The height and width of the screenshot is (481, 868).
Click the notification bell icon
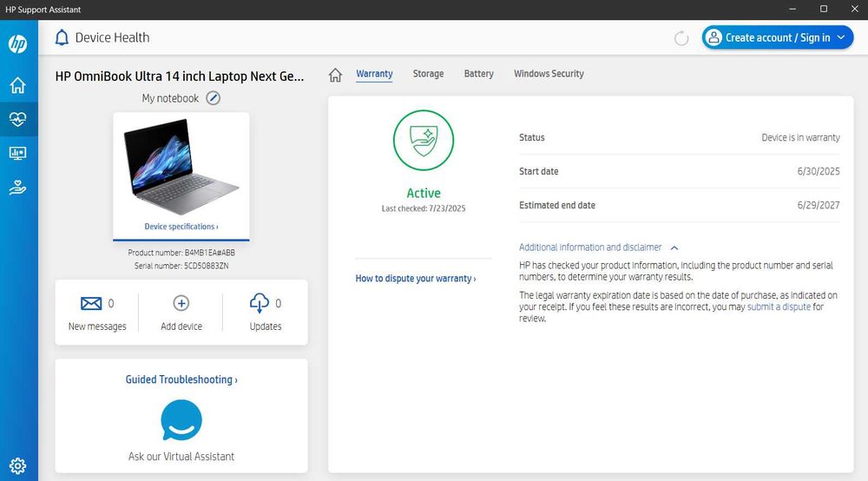tap(62, 38)
